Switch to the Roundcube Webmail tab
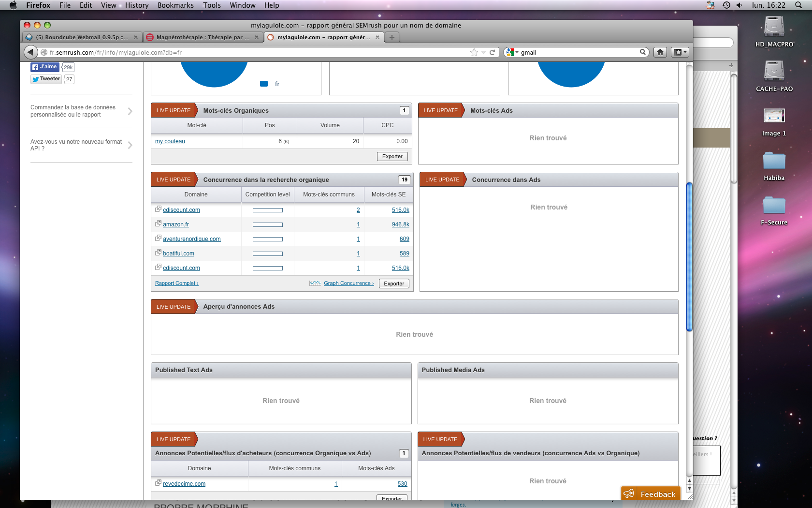Viewport: 812px width, 508px height. coord(82,37)
